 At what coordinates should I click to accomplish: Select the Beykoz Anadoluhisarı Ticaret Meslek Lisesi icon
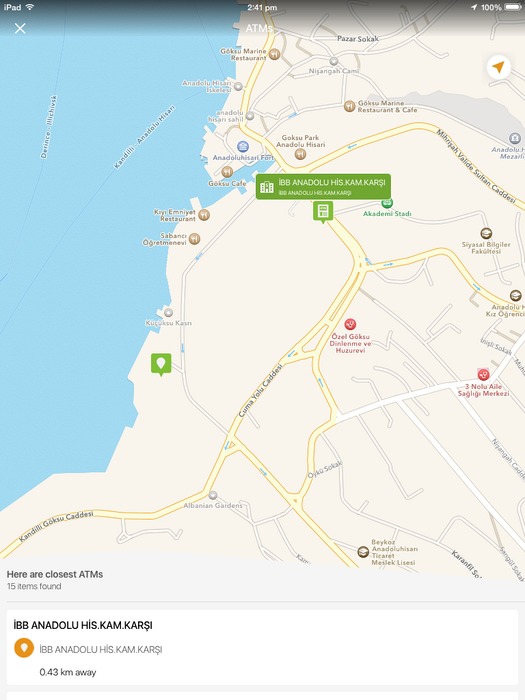[x=363, y=552]
